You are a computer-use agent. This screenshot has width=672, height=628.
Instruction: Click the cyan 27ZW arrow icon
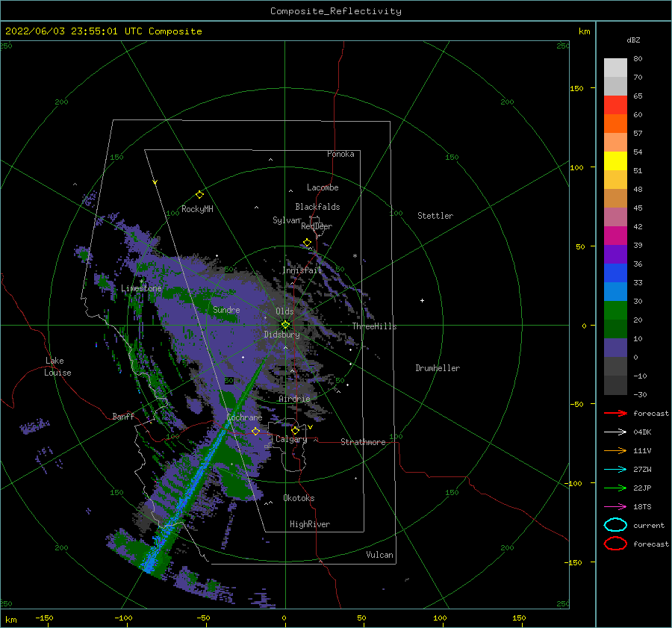pyautogui.click(x=615, y=470)
